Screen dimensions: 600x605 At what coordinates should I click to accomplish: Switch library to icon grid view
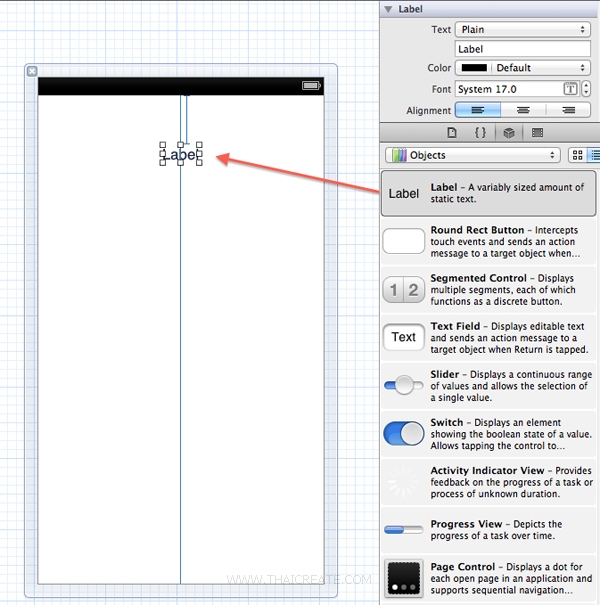[x=577, y=155]
